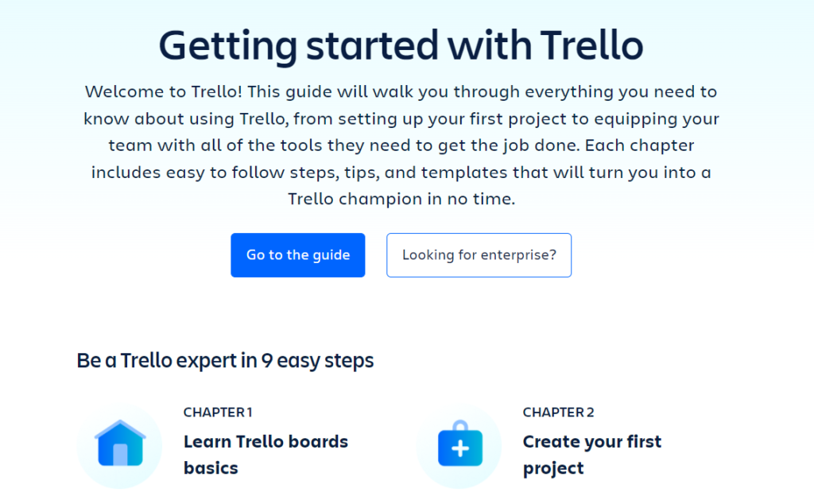Viewport: 814px width, 504px height.
Task: Open the Chapter 2 briefcase icon
Action: (x=460, y=444)
